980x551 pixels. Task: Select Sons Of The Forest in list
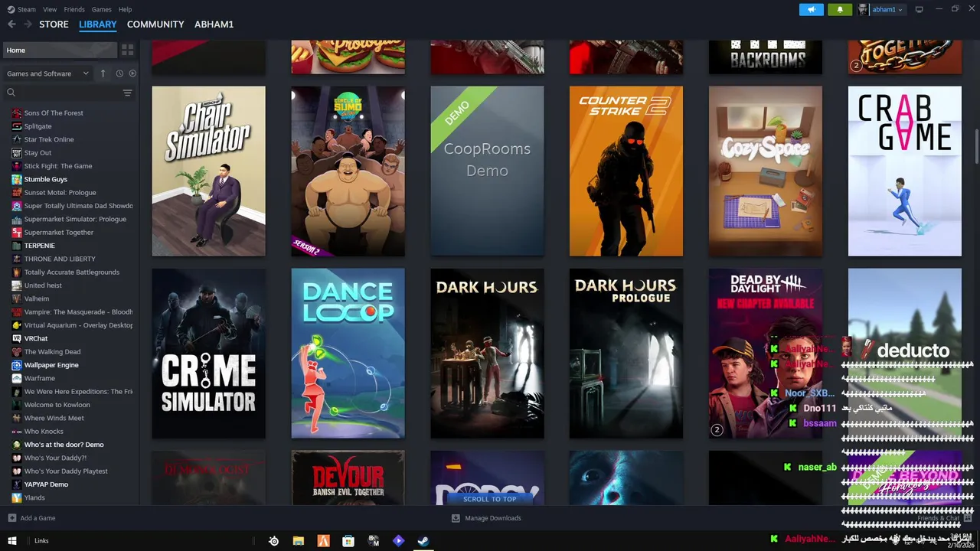[54, 113]
